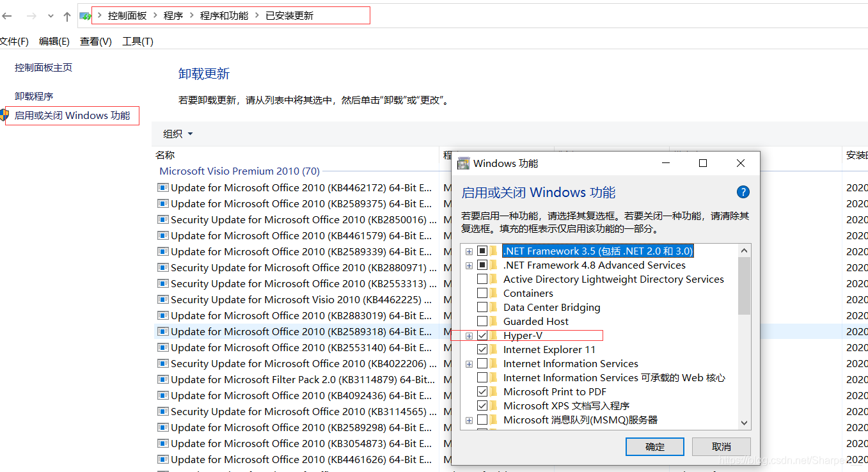Click the KB4461579 update row icon
Viewport: 868px width, 472px height.
[163, 235]
